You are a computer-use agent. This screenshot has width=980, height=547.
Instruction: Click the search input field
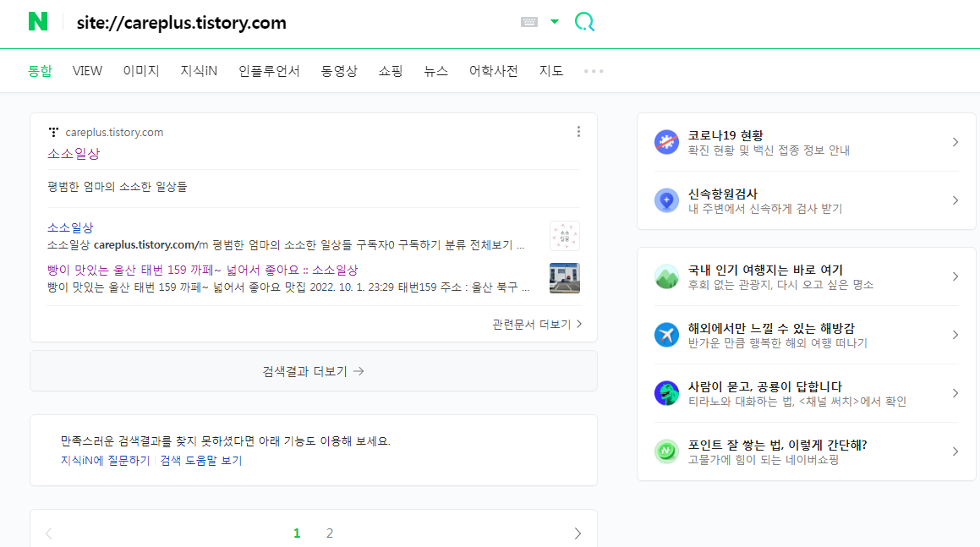(287, 23)
